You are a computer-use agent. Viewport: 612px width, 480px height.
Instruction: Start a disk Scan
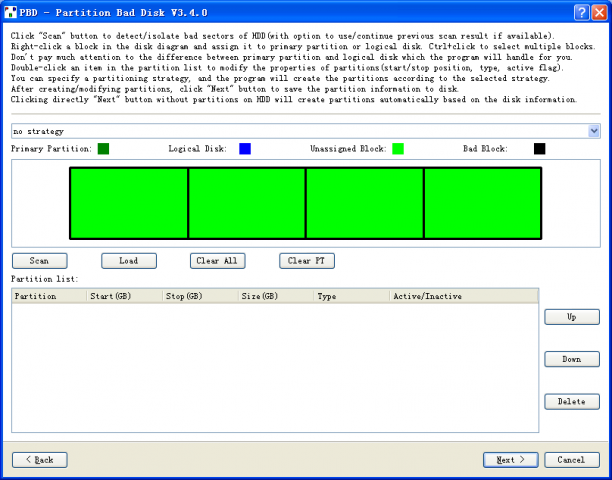tap(40, 261)
